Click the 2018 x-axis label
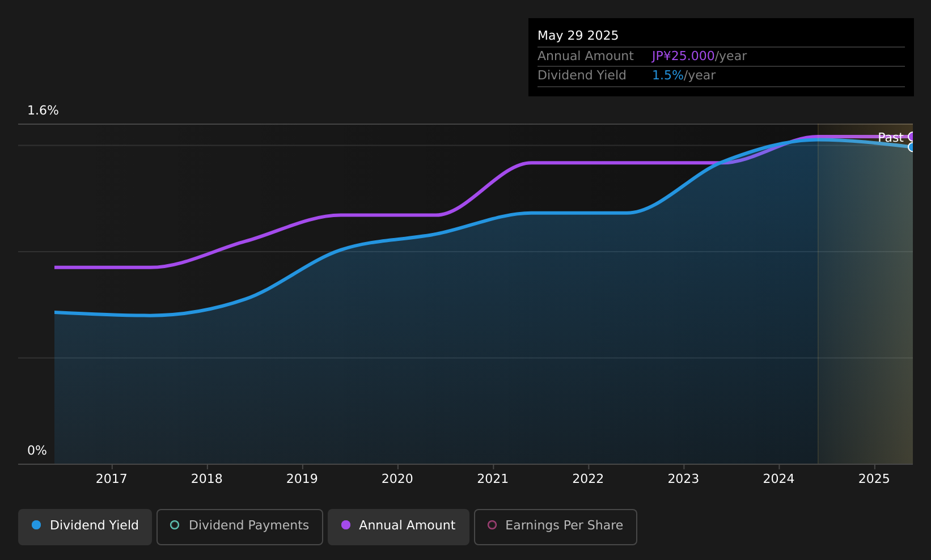 point(207,479)
